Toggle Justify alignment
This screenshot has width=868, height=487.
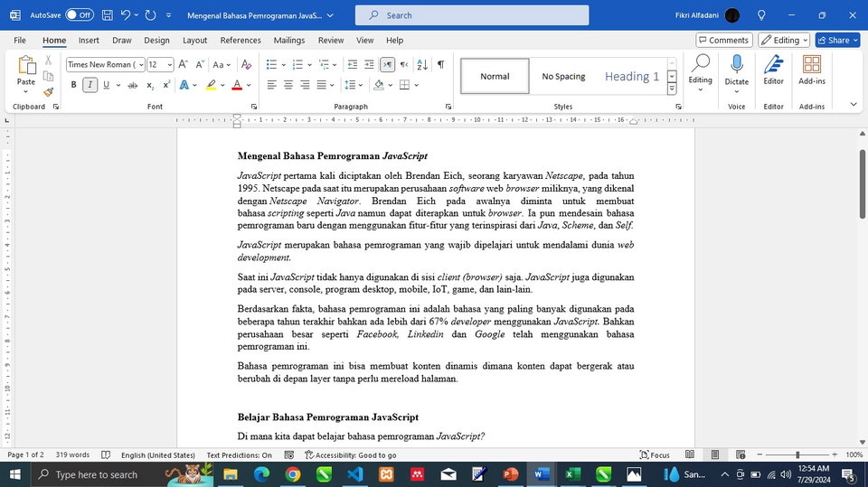pyautogui.click(x=322, y=85)
